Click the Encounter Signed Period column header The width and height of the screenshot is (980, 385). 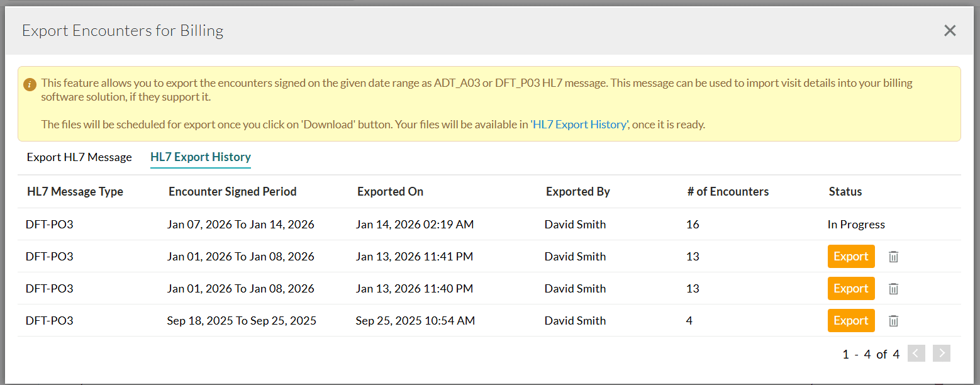tap(232, 191)
